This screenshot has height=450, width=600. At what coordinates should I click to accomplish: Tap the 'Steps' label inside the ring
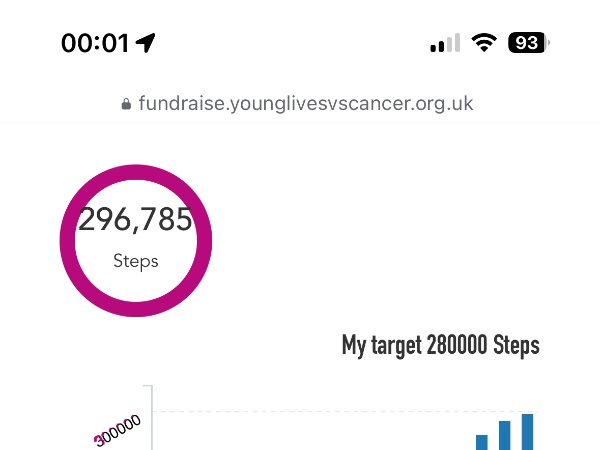tap(135, 262)
